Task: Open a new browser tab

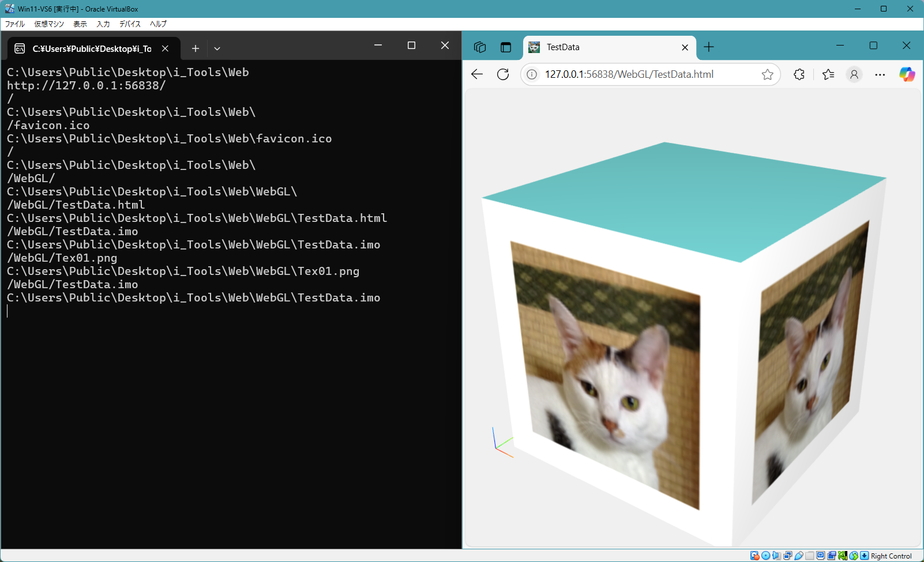Action: coord(709,47)
